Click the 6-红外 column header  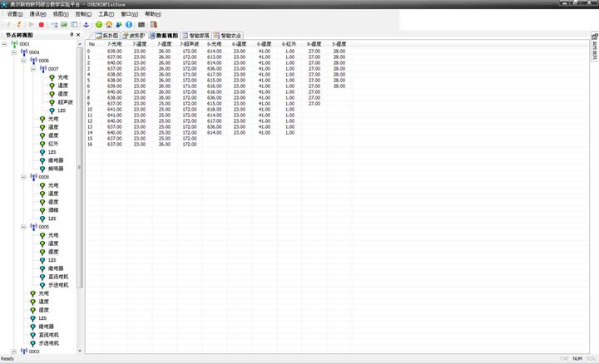(x=289, y=44)
